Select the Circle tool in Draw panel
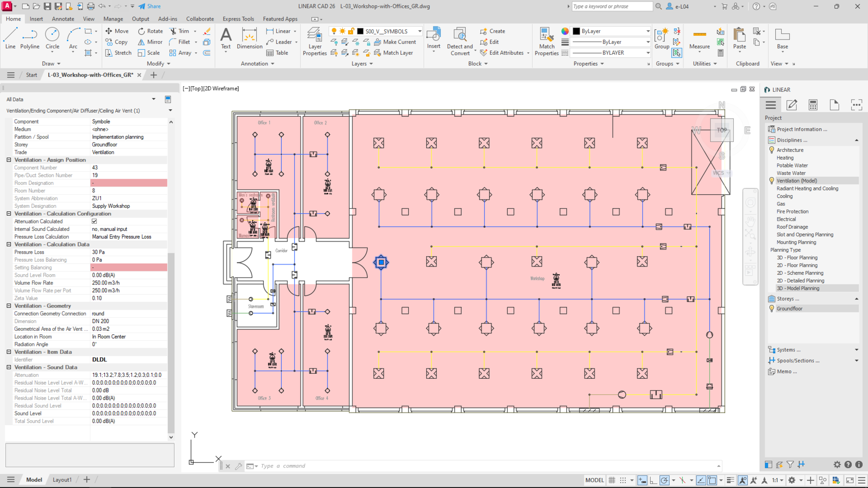Screen dimensions: 868x488 52,38
